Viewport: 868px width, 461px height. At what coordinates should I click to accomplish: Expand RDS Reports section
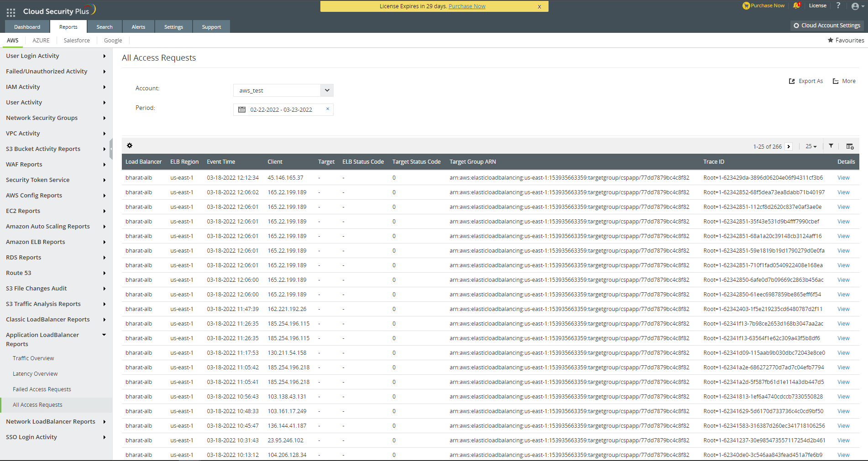tap(56, 258)
